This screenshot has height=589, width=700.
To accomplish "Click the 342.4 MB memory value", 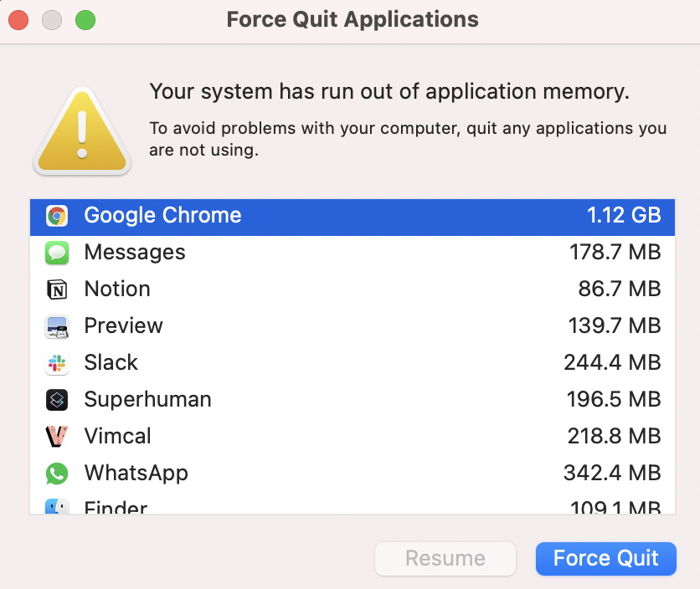I will point(612,473).
